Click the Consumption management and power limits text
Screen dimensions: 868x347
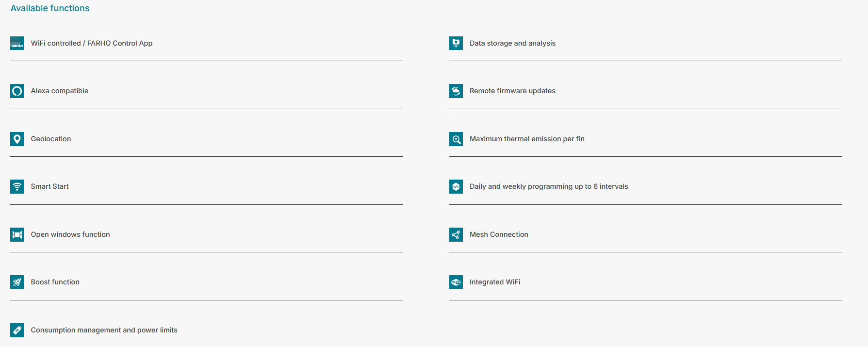(104, 330)
